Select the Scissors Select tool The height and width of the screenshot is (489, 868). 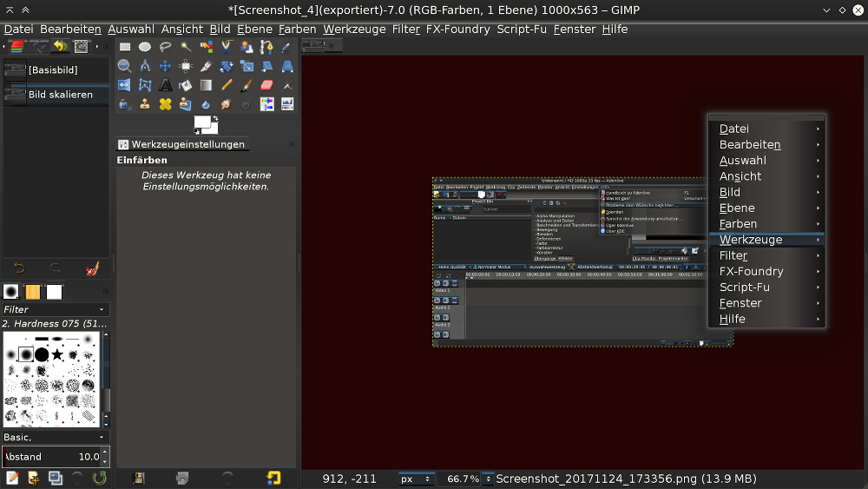[227, 47]
